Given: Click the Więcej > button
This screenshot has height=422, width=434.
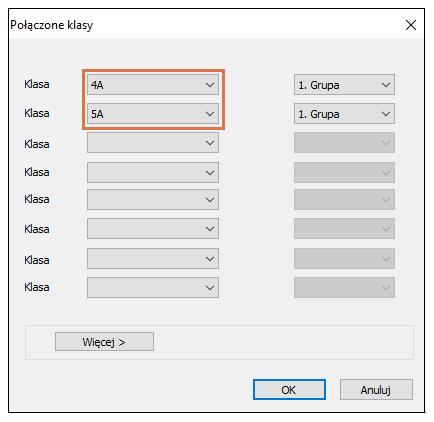Looking at the screenshot, I should tap(104, 341).
